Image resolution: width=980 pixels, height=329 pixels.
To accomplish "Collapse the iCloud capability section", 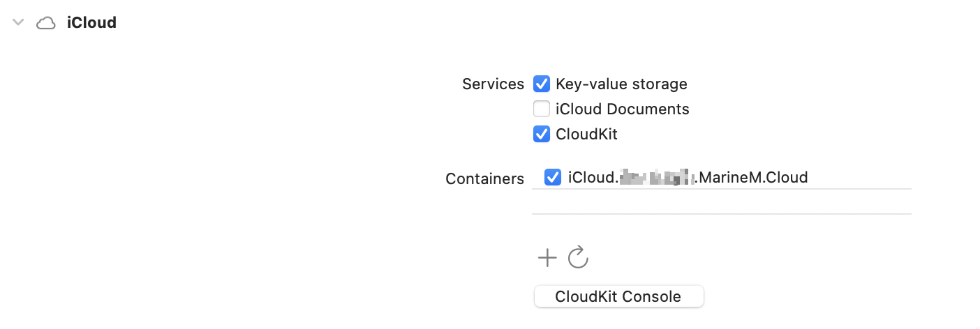I will tap(19, 22).
